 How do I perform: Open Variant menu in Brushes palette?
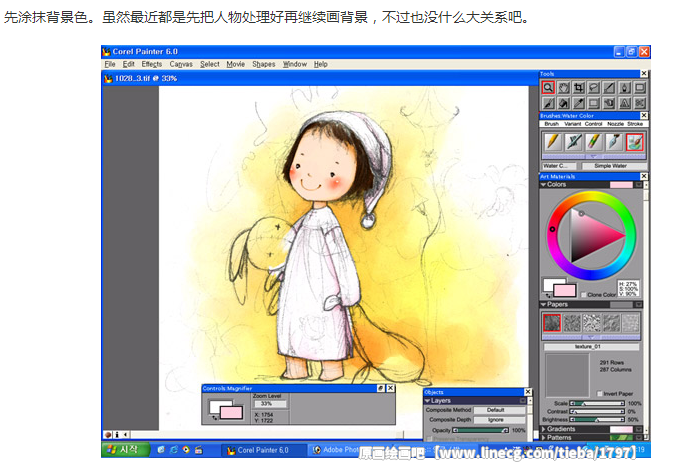(573, 124)
